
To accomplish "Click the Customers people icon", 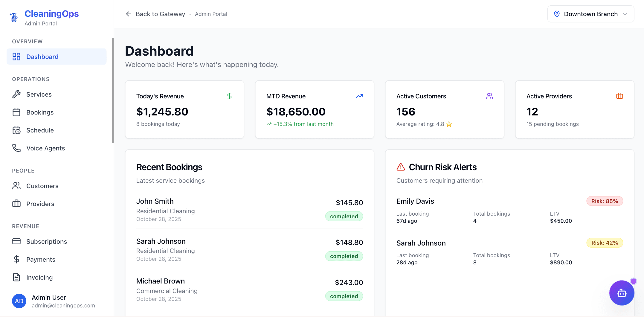I will click(x=17, y=186).
